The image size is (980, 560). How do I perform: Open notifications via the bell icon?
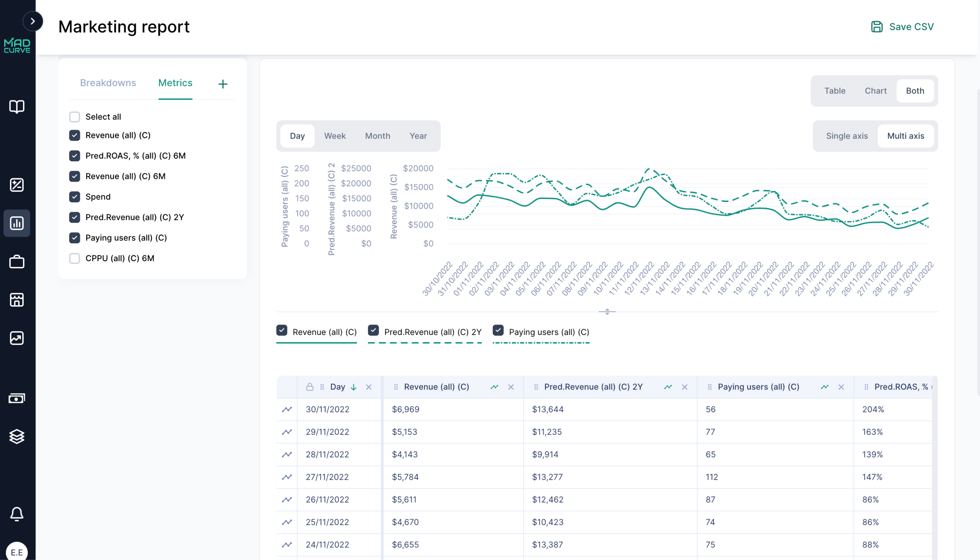pos(17,514)
